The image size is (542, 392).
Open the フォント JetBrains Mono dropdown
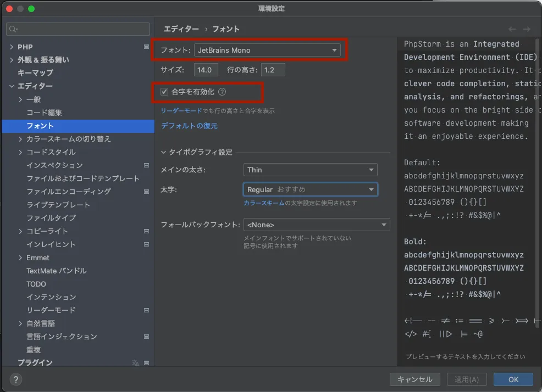pos(267,50)
